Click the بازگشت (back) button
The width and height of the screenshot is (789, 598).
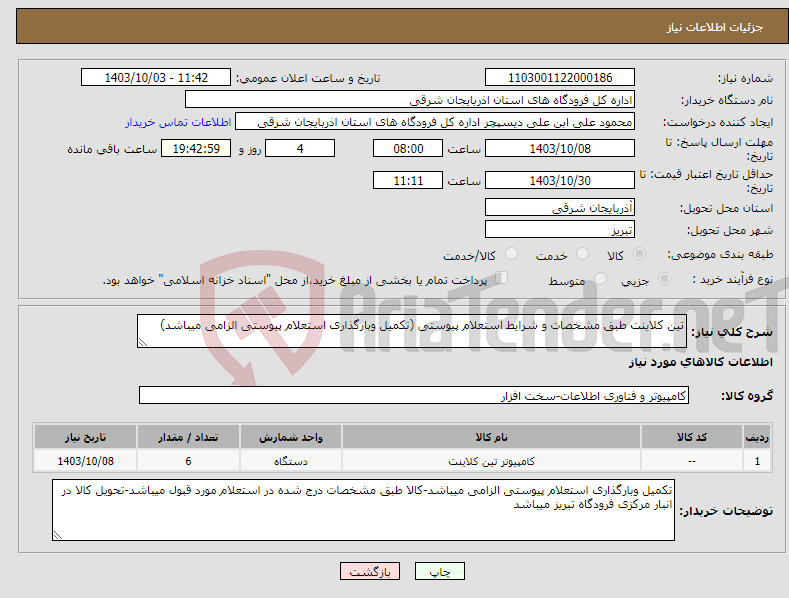370,571
